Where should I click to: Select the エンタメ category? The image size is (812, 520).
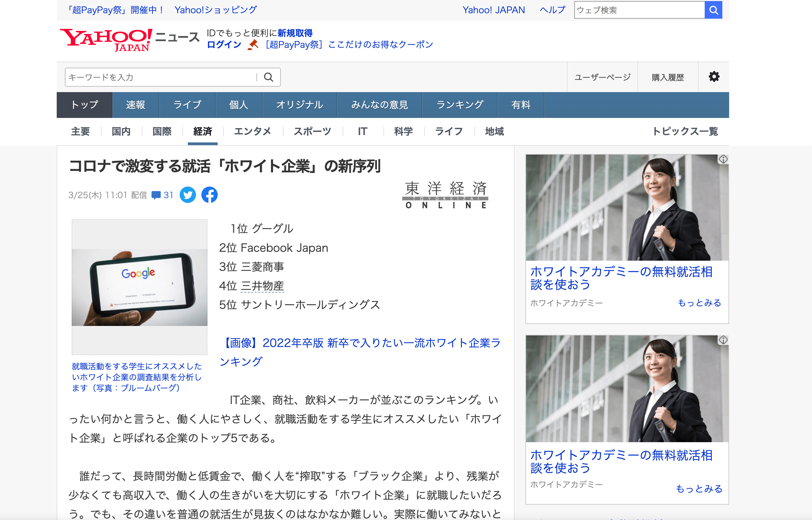[x=253, y=132]
